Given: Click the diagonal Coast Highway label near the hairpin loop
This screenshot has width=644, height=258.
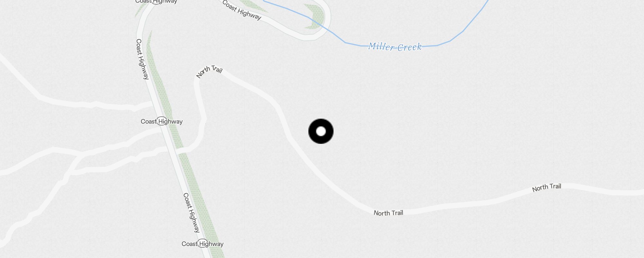Looking at the screenshot, I should coord(241,10).
